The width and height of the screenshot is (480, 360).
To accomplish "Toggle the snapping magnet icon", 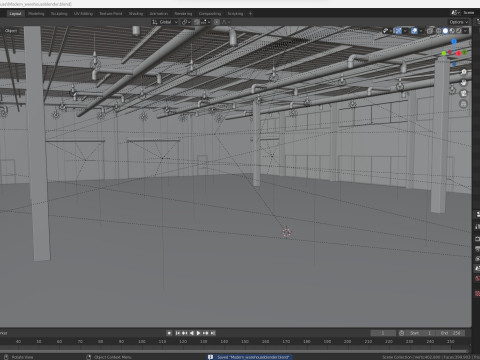I will (197, 22).
